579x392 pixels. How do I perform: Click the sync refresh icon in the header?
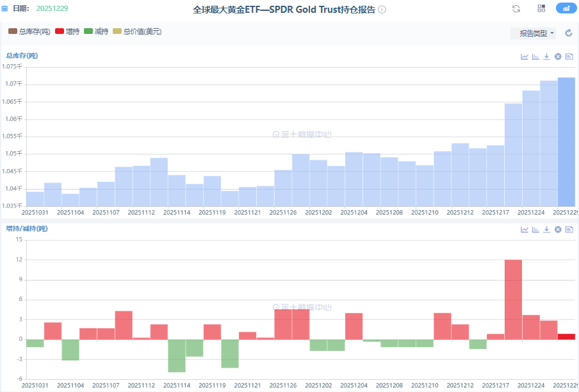516,8
